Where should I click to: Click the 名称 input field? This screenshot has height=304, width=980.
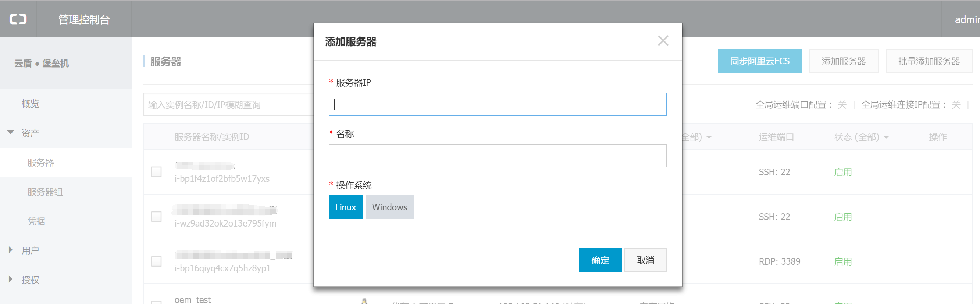pyautogui.click(x=498, y=155)
